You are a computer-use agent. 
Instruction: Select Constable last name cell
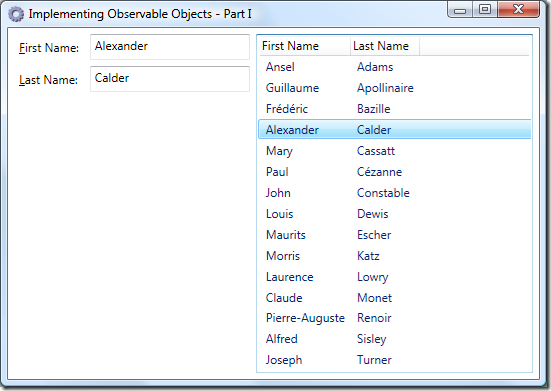[383, 193]
